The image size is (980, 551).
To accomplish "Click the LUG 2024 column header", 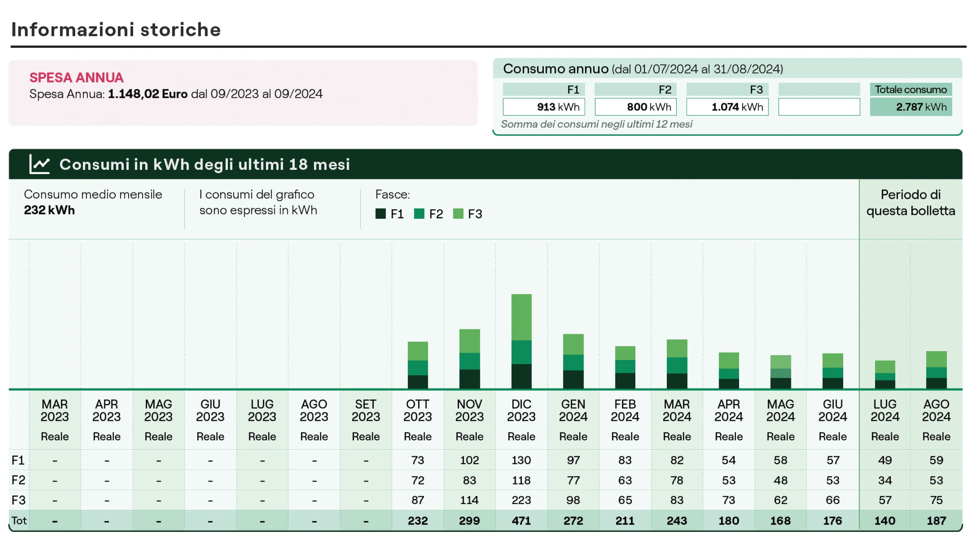I will point(885,411).
